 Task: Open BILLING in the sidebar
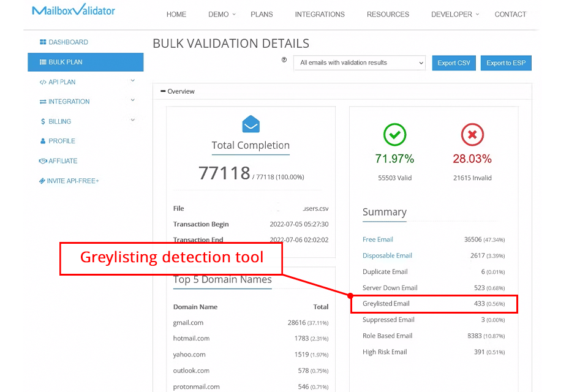pos(59,121)
